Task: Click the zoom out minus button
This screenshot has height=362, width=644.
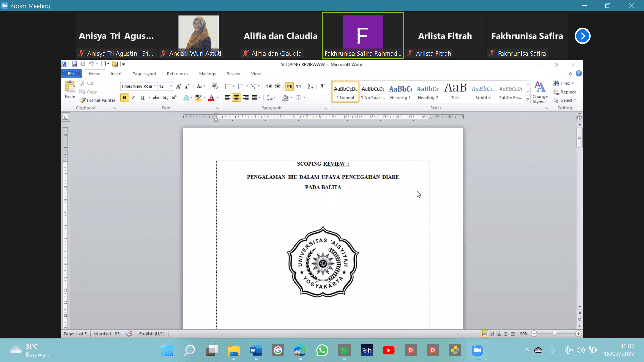Action: click(x=534, y=334)
